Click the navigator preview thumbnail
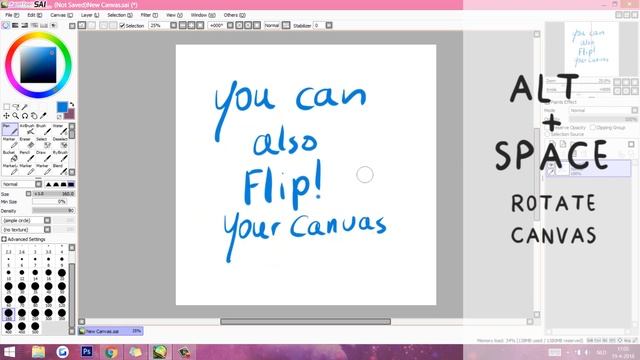Viewport: 640px width, 360px height. tap(591, 49)
